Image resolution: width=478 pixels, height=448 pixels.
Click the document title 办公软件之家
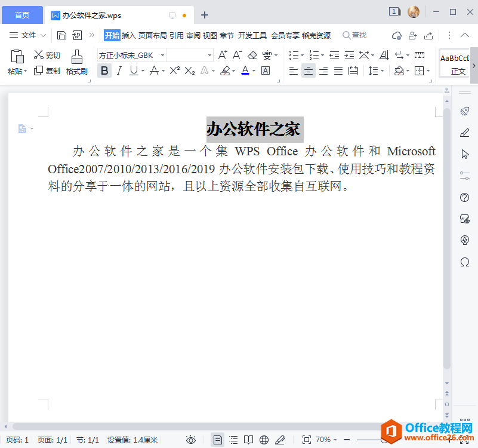click(x=255, y=130)
